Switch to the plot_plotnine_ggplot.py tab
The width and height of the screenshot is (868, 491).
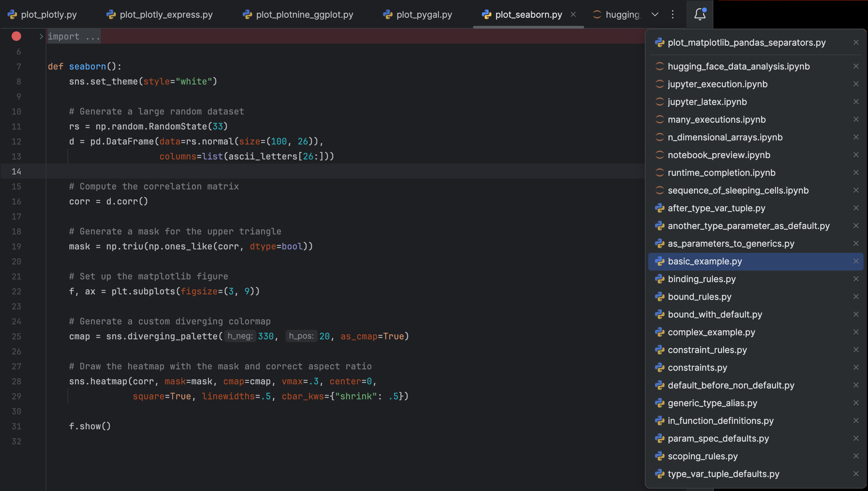click(304, 15)
